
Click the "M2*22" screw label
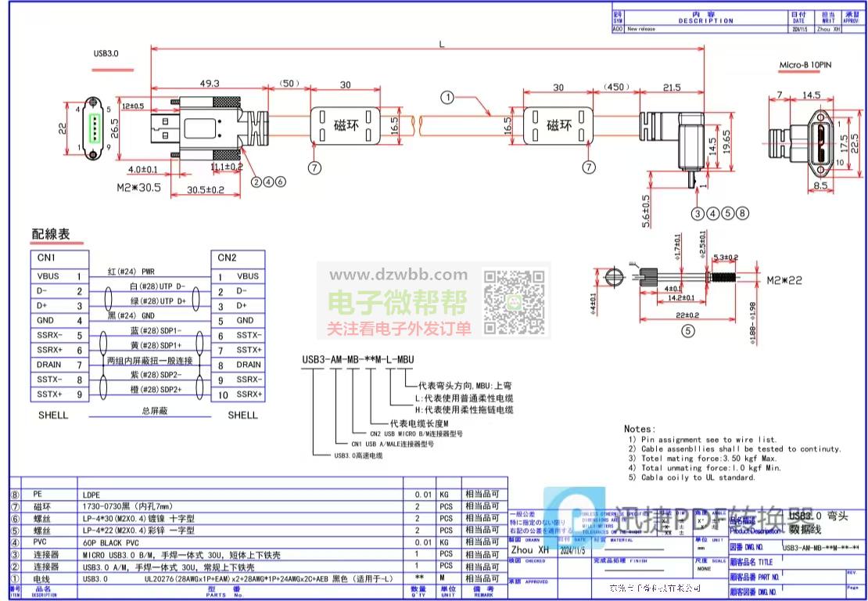[x=784, y=280]
